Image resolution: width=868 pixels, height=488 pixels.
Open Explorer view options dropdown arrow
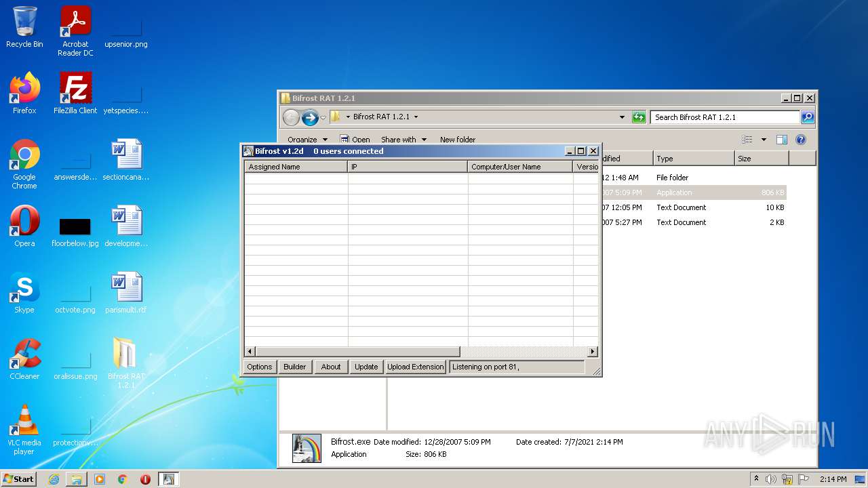[764, 140]
